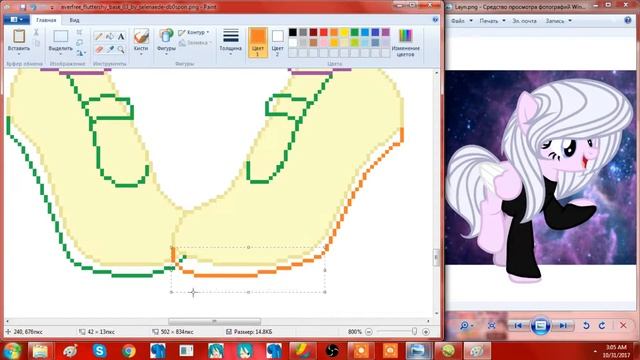Pick the yellow color swatch
This screenshot has width=640, height=360.
tap(344, 32)
